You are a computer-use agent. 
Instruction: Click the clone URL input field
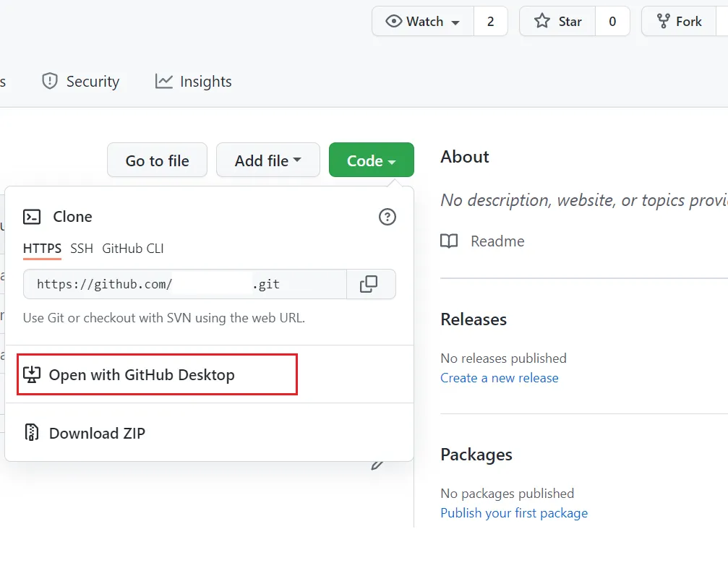point(185,284)
